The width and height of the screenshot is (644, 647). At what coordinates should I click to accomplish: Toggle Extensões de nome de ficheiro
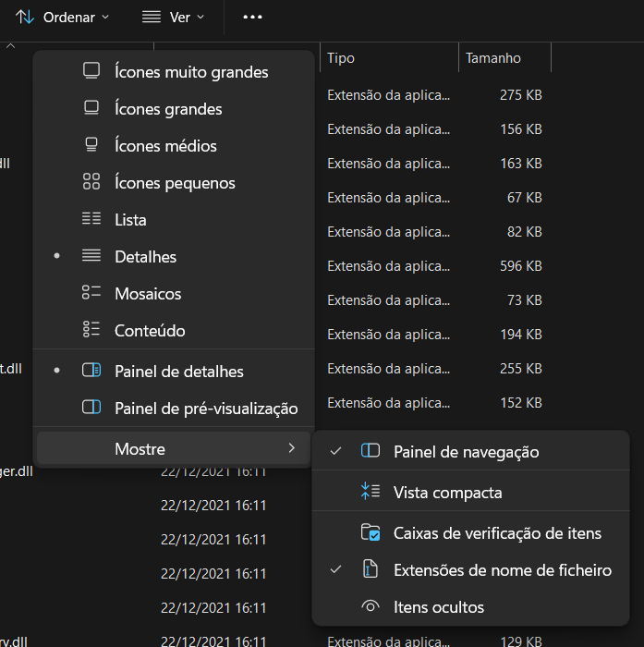(470, 569)
